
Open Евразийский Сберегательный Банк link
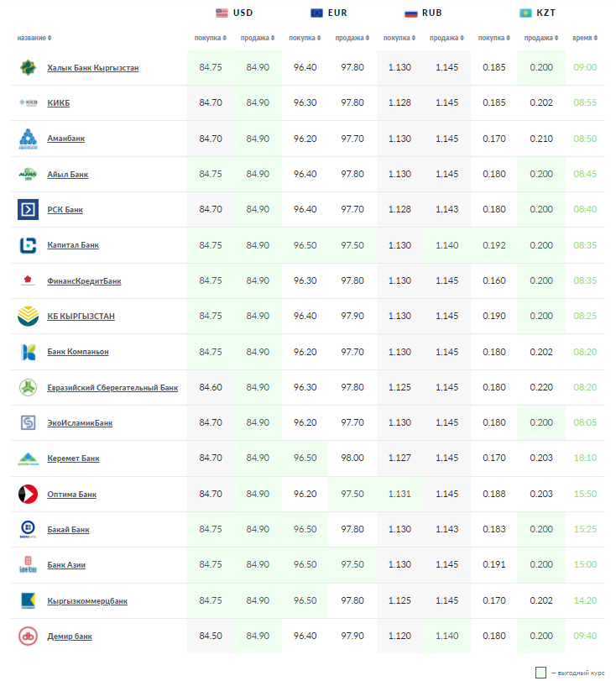(112, 388)
